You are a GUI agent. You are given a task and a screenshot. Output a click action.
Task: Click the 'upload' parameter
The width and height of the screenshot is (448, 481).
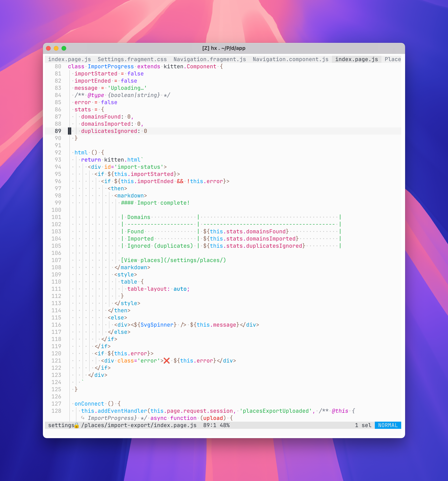[213, 418]
